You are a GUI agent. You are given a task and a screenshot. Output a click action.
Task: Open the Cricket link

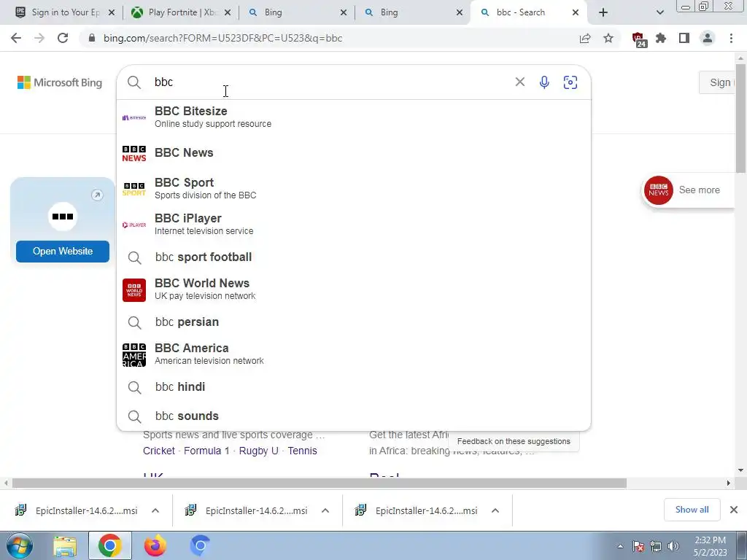(158, 451)
